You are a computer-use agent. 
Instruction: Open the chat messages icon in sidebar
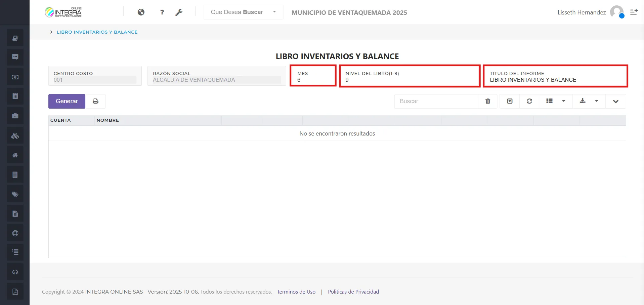pos(15,57)
